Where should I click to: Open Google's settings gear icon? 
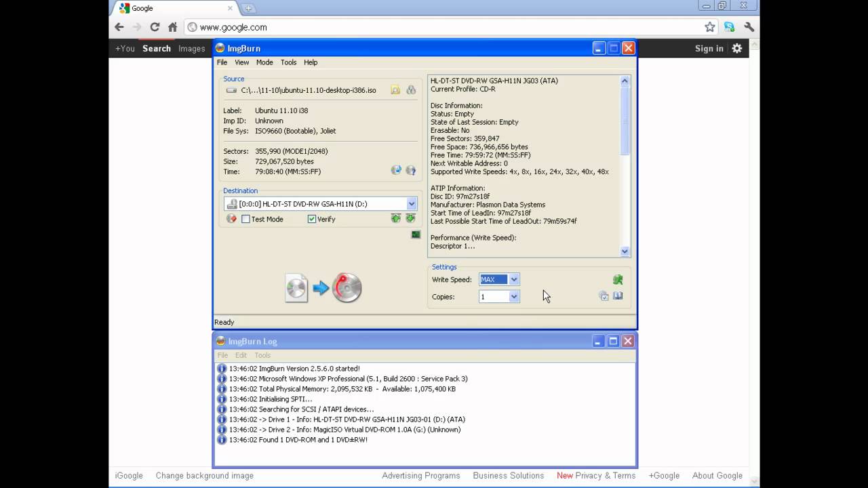[737, 48]
